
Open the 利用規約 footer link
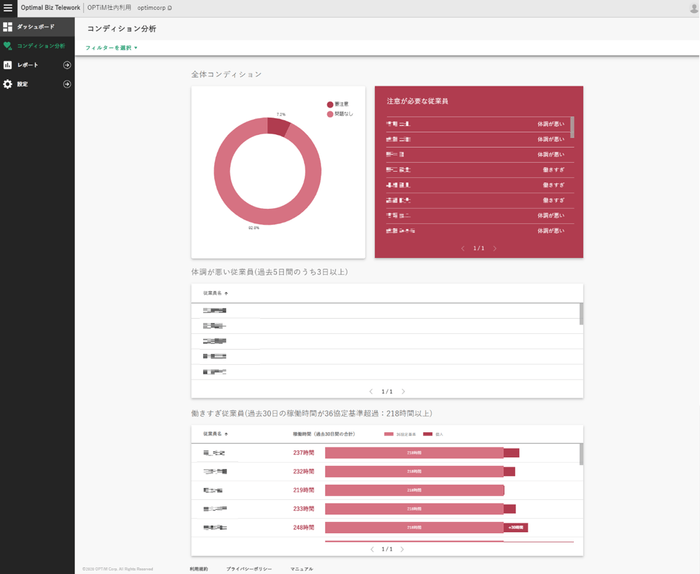coord(198,568)
